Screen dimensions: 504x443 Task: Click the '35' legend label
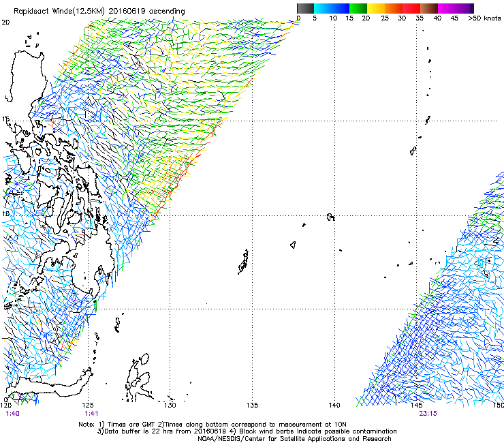(420, 18)
